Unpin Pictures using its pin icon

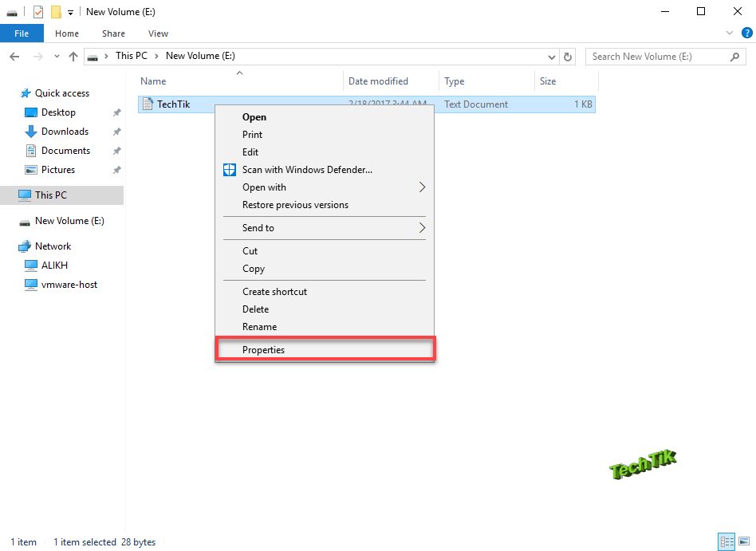[x=116, y=170]
